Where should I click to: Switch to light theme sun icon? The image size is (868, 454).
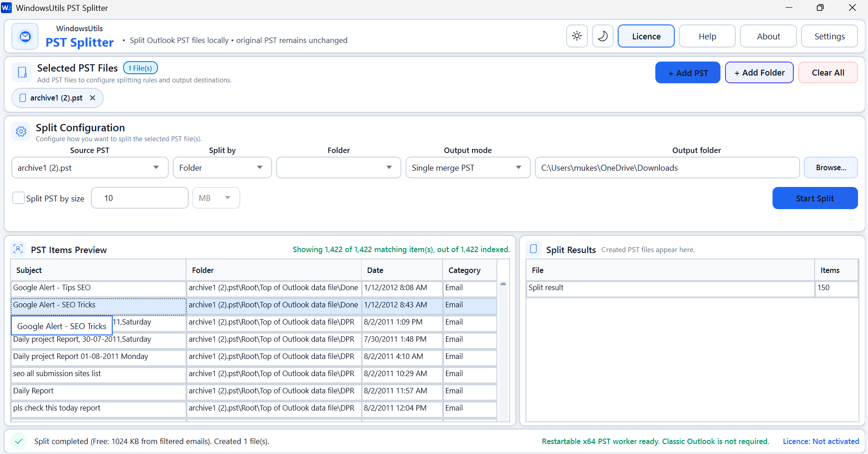coord(577,36)
